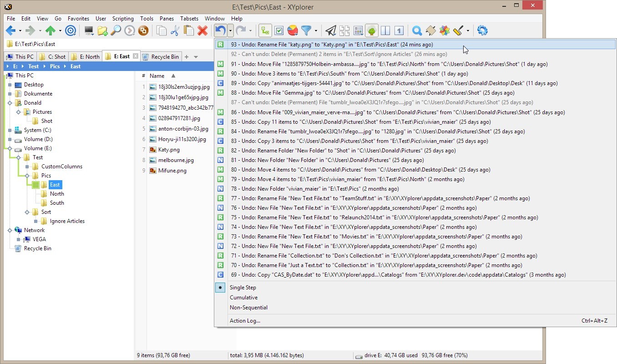Add a new tab with plus button
Screen dimensions: 617x364
[187, 57]
